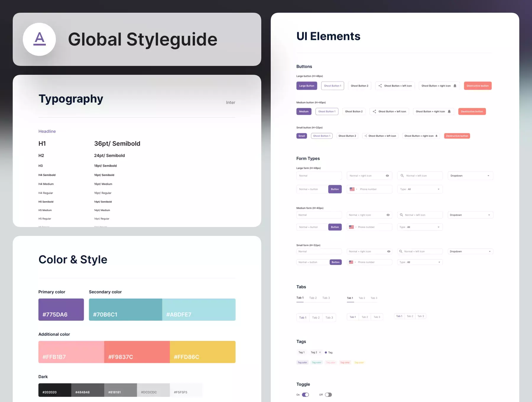Image resolution: width=532 pixels, height=402 pixels.
Task: Click the 'Normal + left icon' field in the Small form
Action: point(420,252)
